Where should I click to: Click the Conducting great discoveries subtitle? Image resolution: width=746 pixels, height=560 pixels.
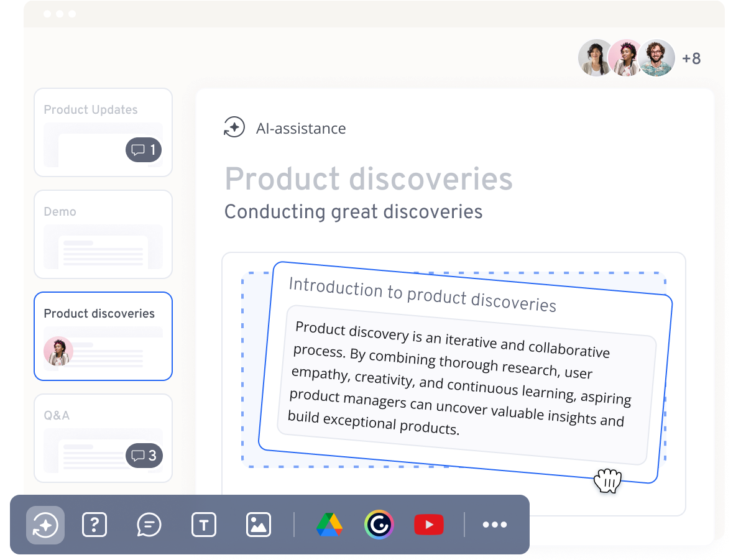353,212
